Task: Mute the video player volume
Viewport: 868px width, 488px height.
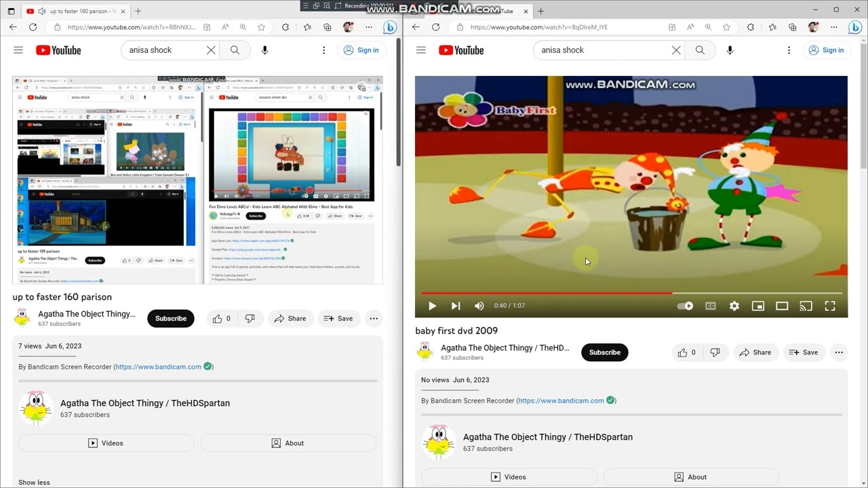Action: click(479, 306)
